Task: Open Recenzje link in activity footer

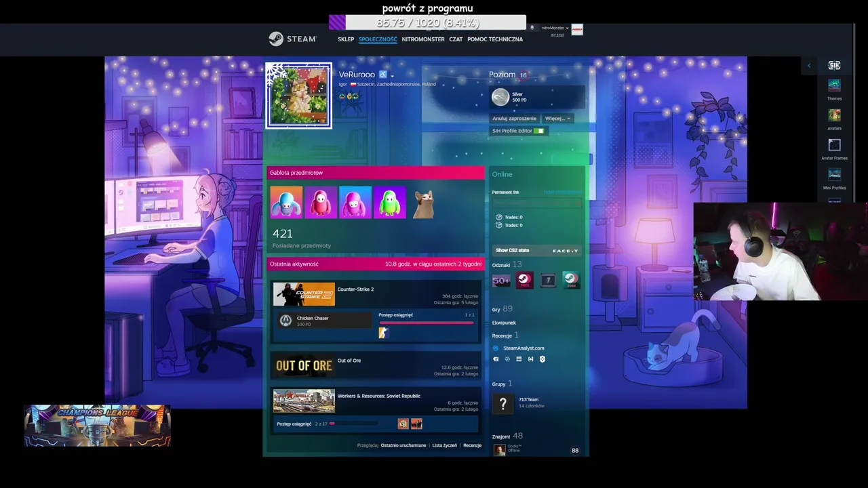Action: coord(473,445)
